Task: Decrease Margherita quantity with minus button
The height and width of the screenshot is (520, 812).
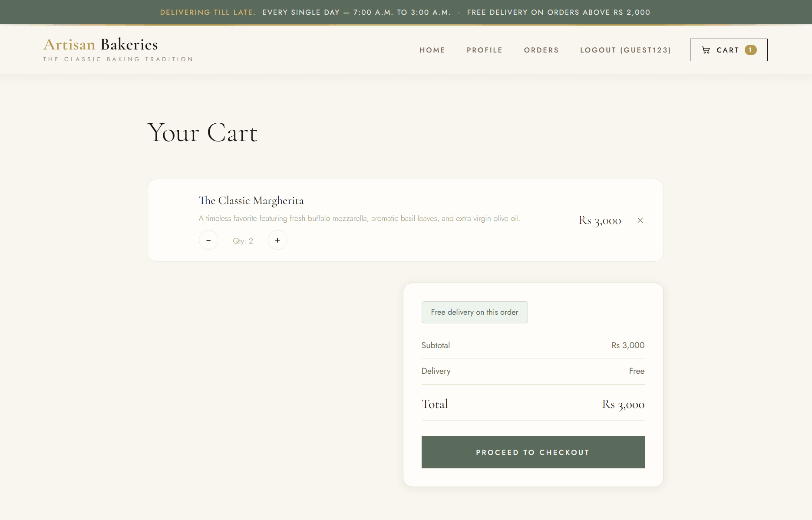Action: (208, 240)
